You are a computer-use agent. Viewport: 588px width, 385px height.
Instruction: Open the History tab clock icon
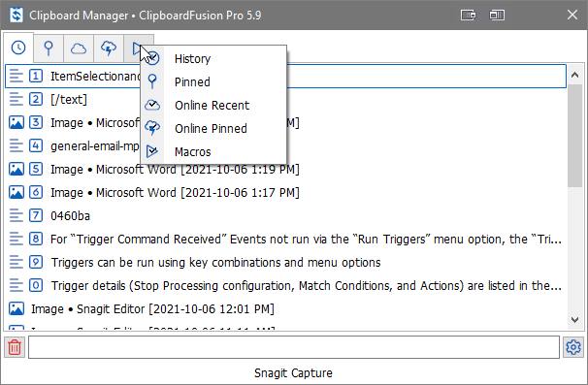click(18, 48)
